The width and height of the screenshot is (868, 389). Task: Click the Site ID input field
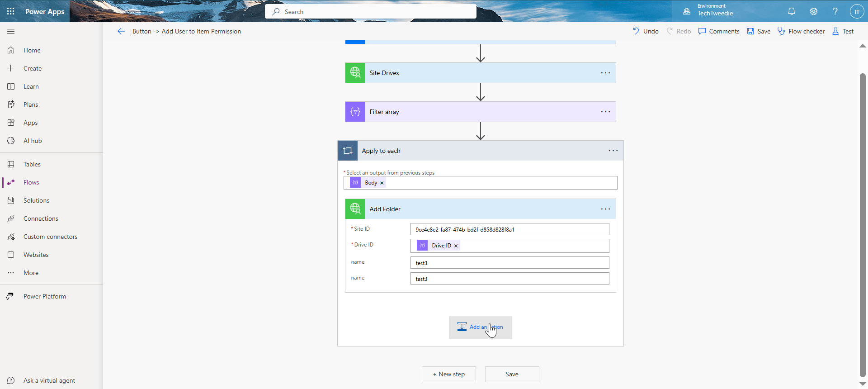click(x=509, y=229)
